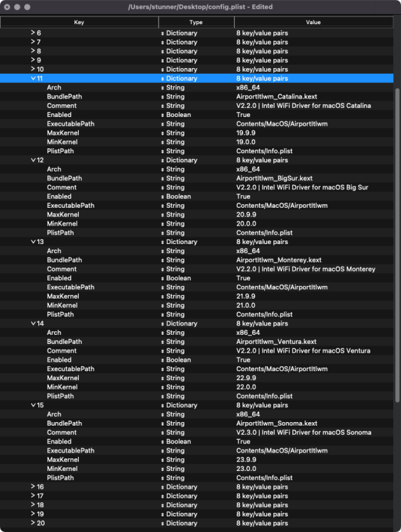Viewport: 401px width, 532px height.
Task: Expand dictionary item 9
Action: point(33,60)
